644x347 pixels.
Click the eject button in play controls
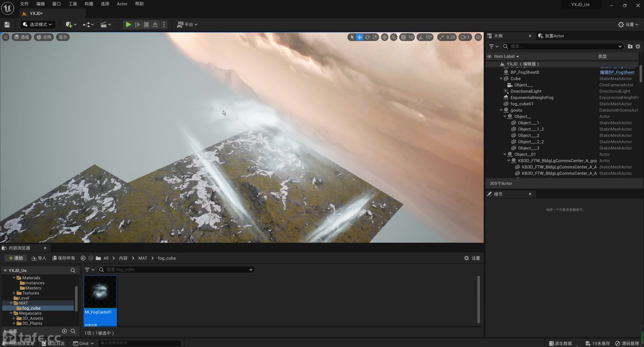tap(155, 24)
